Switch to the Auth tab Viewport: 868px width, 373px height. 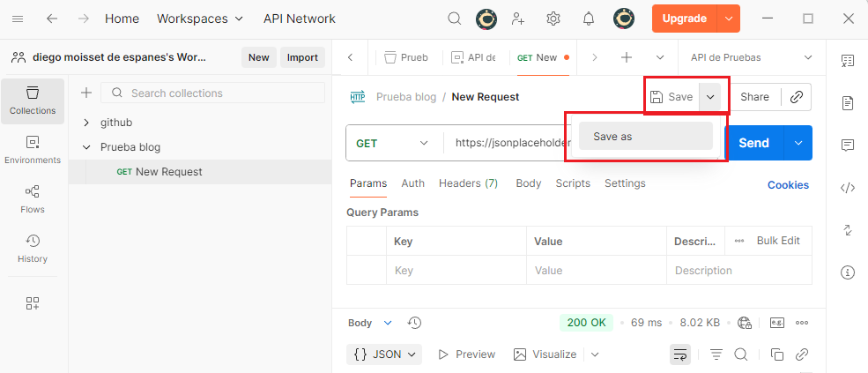pyautogui.click(x=412, y=183)
